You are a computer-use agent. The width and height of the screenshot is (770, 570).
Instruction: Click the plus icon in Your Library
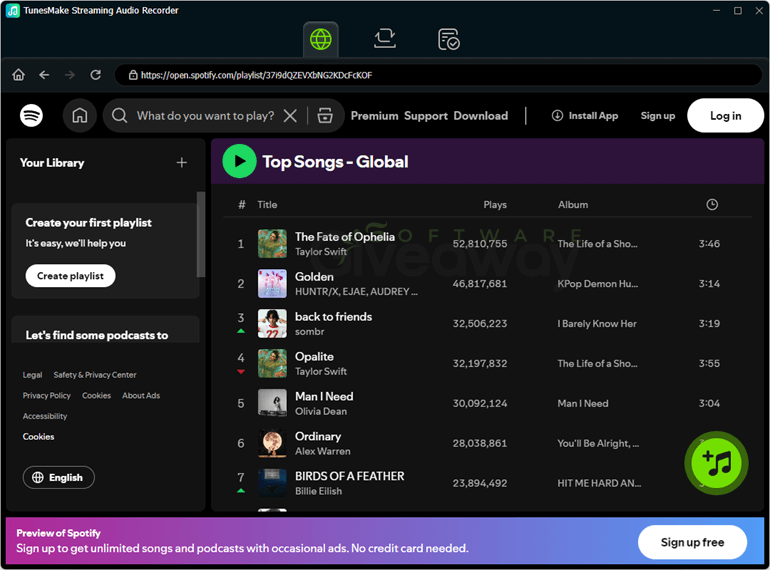click(x=182, y=163)
